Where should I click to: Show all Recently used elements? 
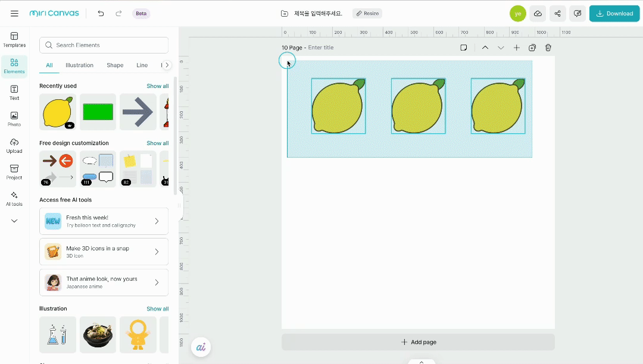point(157,86)
